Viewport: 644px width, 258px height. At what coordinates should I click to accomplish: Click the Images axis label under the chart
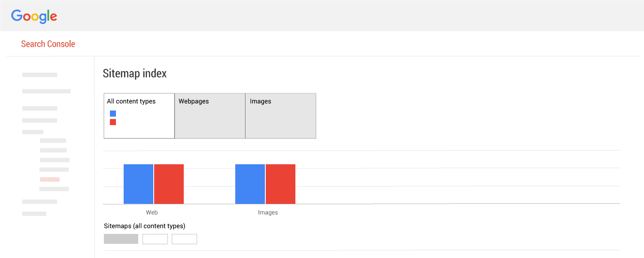pyautogui.click(x=268, y=212)
